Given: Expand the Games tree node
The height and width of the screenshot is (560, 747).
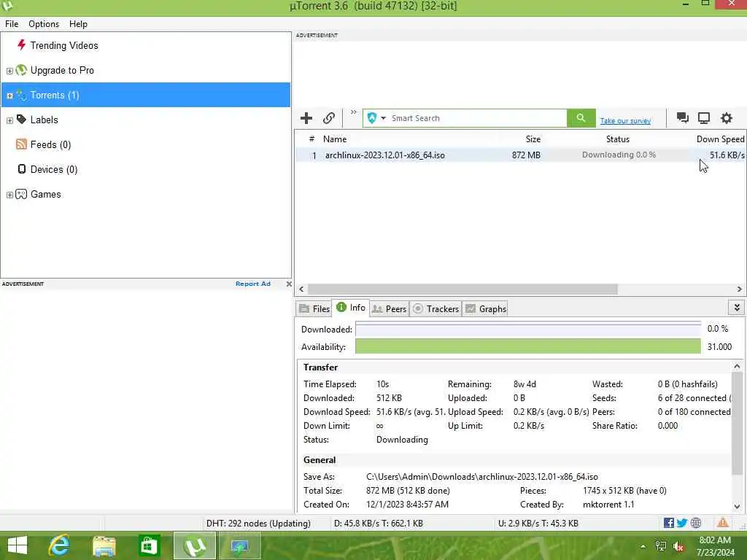Looking at the screenshot, I should (9, 195).
